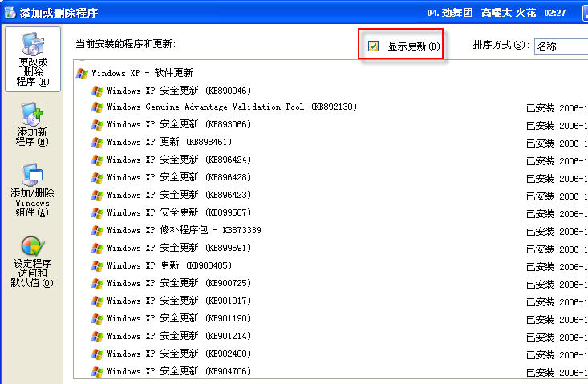Select the Windows XP - 软件更新 header row
588x384 pixels.
(142, 73)
